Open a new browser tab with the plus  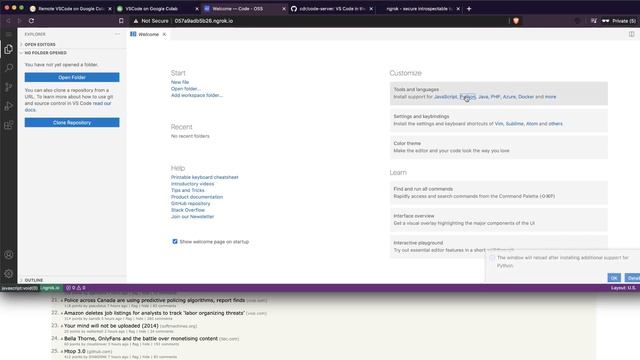tap(469, 9)
